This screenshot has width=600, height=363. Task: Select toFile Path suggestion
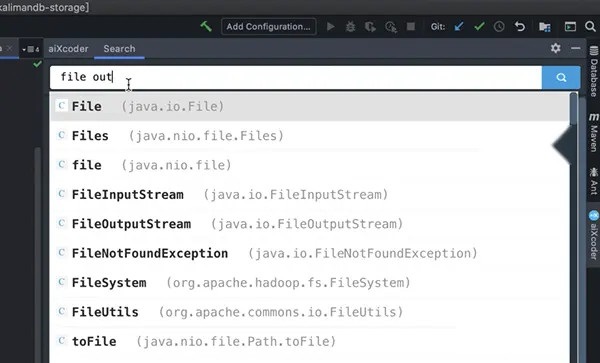pyautogui.click(x=310, y=341)
